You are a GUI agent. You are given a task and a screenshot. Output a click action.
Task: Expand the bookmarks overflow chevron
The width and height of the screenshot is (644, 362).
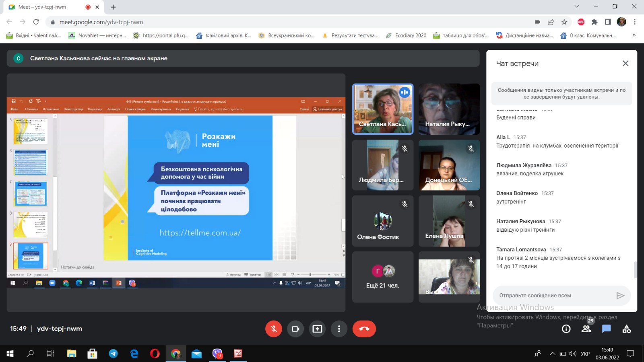[634, 35]
